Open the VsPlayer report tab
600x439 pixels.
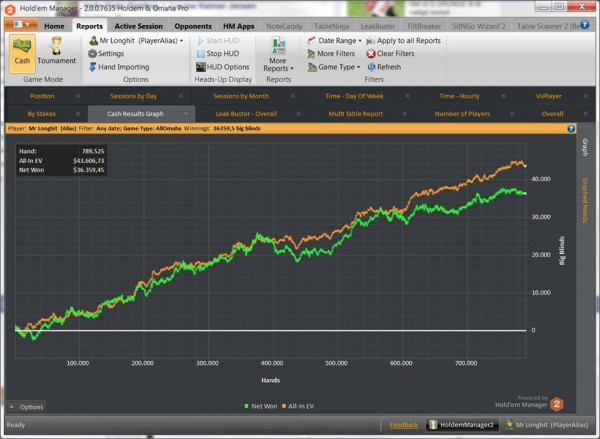point(549,96)
